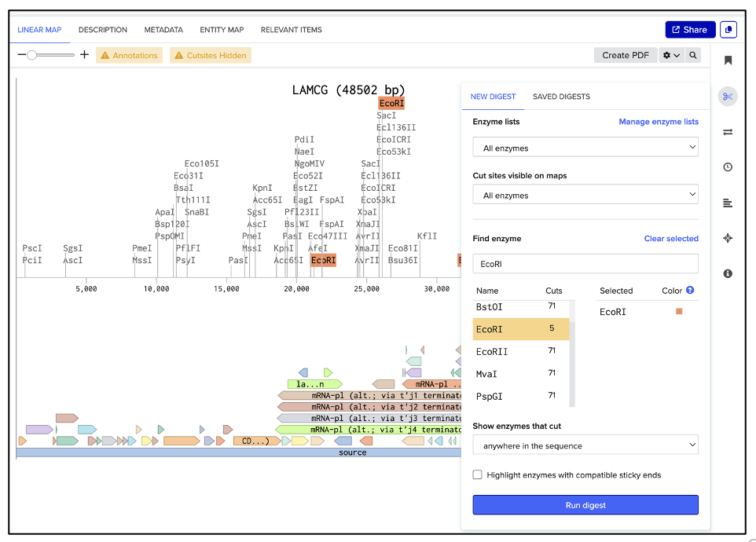Click the orange EcoRI color swatch
The width and height of the screenshot is (756, 542).
[x=679, y=312]
